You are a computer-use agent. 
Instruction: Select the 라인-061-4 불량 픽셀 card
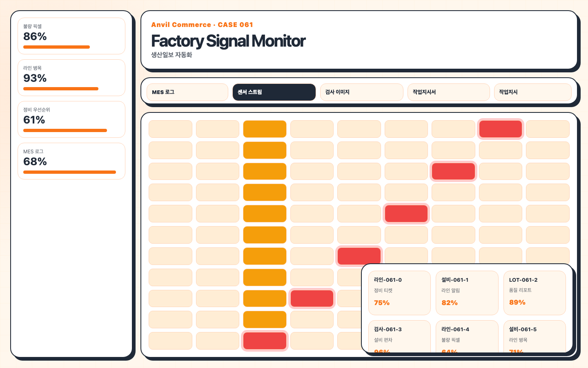point(467,336)
